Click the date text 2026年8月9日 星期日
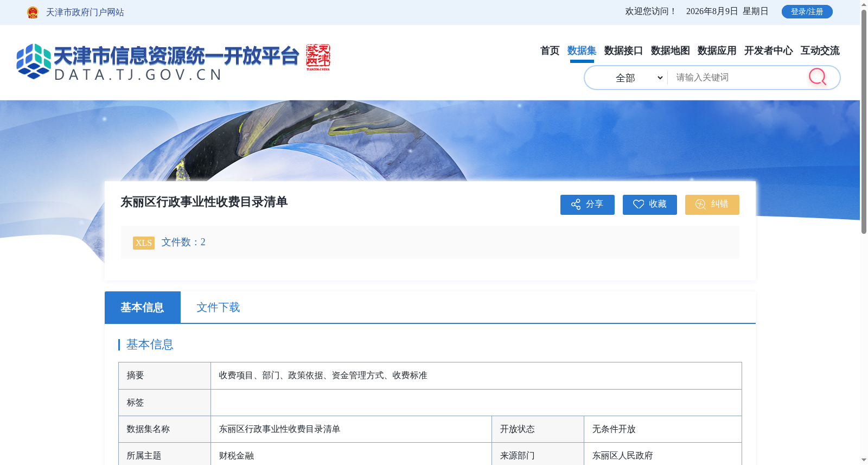868x465 pixels. (727, 11)
